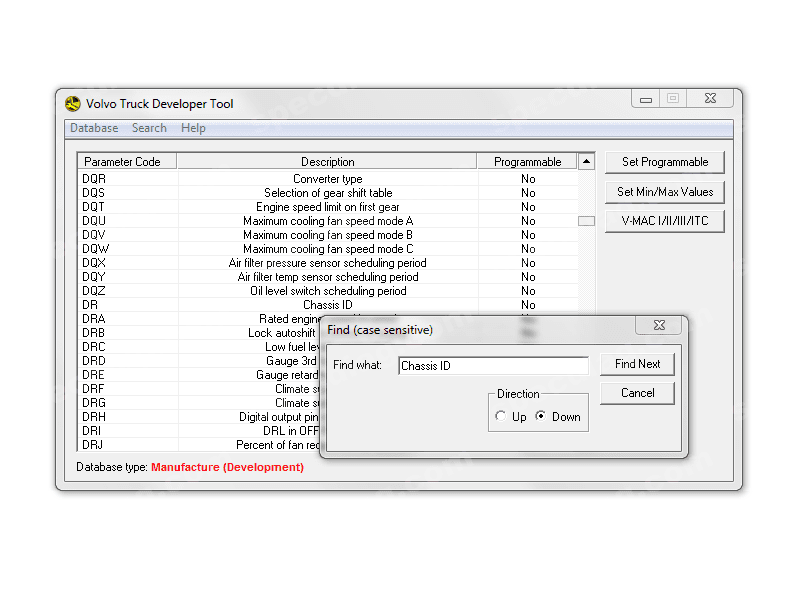Click 'Engine speed limit on first gear'
This screenshot has height=600, width=800.
tap(328, 207)
